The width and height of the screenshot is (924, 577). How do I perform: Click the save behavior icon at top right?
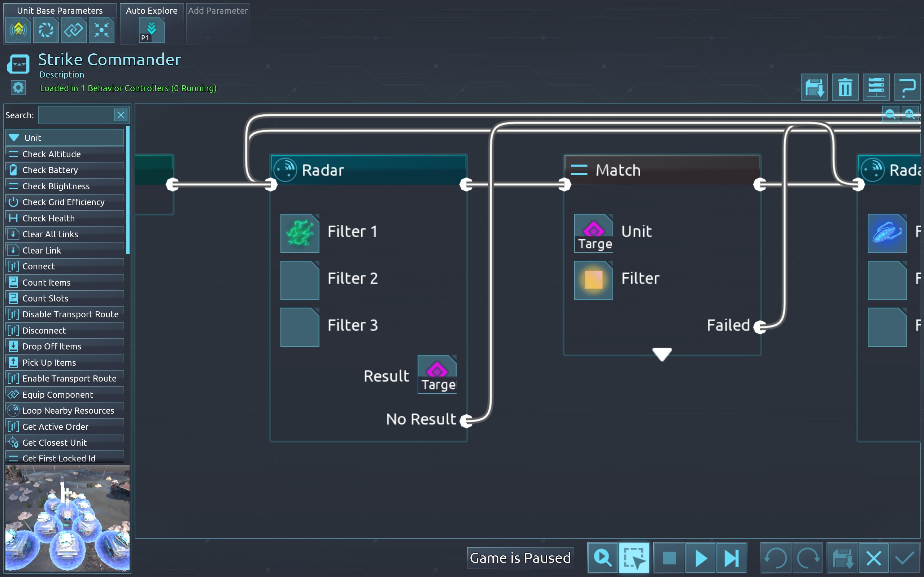coord(814,87)
